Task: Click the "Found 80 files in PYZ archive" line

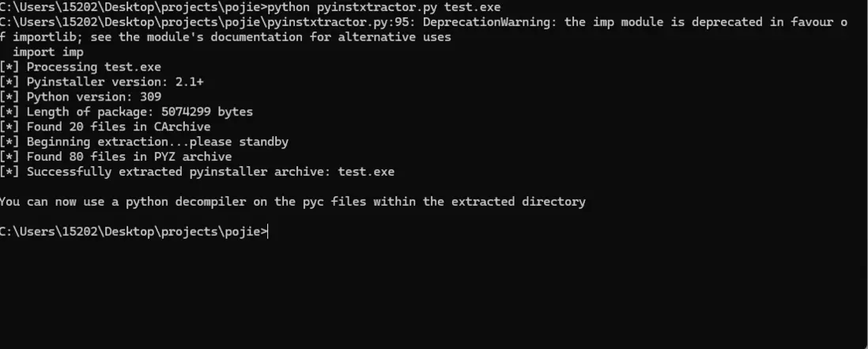Action: [129, 157]
